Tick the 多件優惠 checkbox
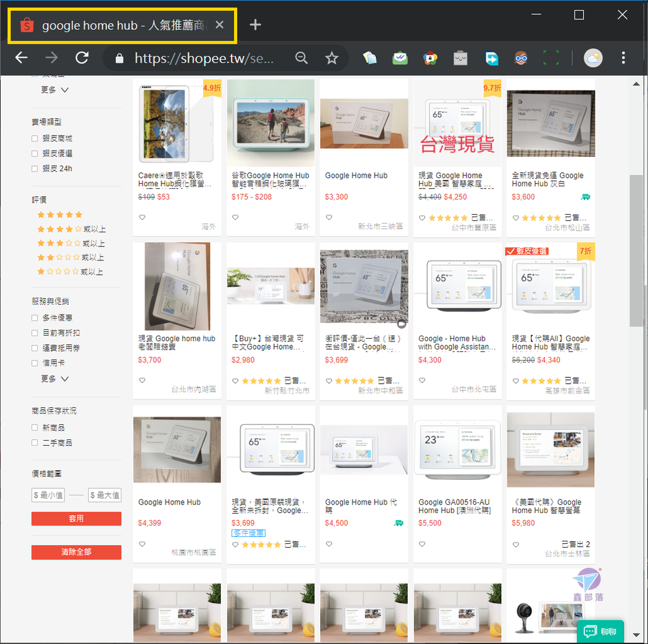648x644 pixels. tap(35, 318)
